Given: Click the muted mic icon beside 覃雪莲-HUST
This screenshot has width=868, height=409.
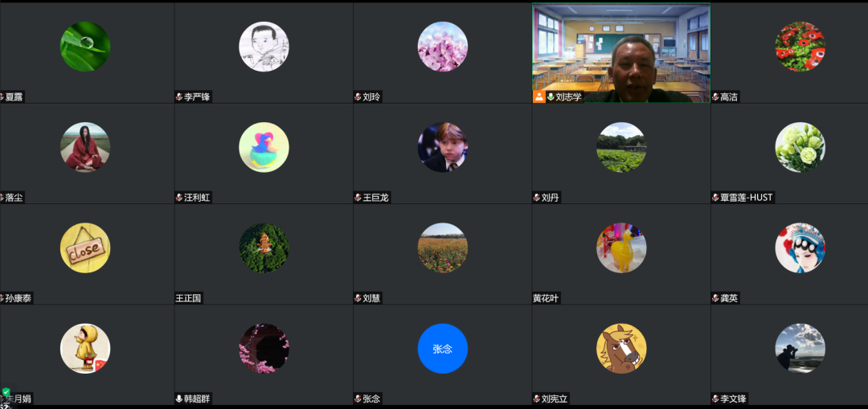Looking at the screenshot, I should (x=716, y=198).
